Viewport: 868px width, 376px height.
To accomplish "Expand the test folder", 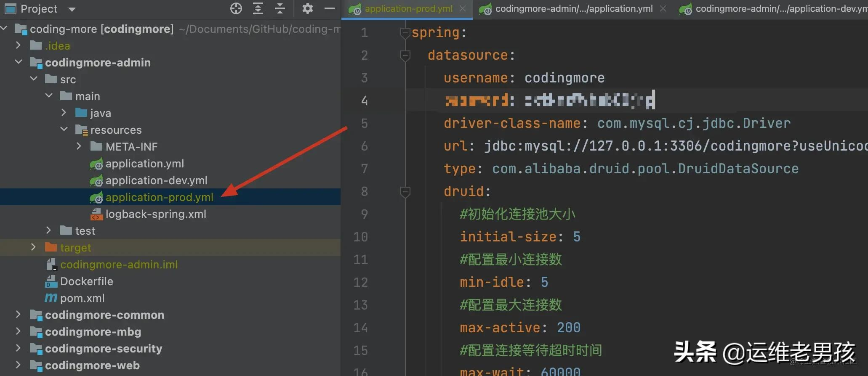I will click(48, 230).
